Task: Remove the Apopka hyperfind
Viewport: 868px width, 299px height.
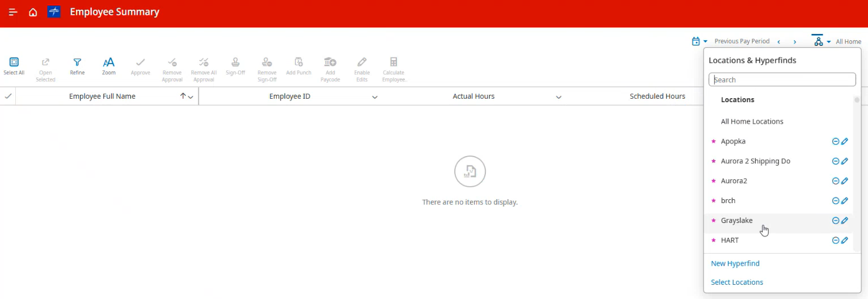Action: [x=835, y=141]
